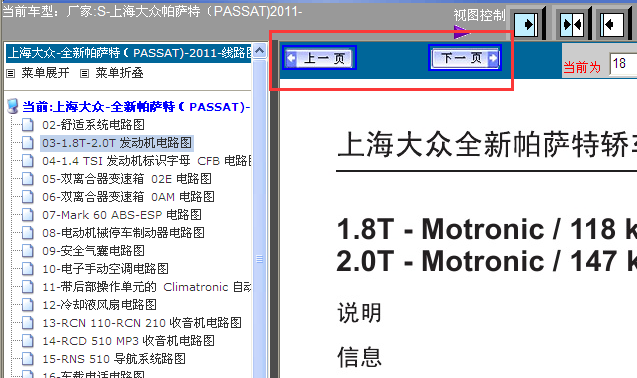This screenshot has height=378, width=637.
Task: Click tree header 上海大众-全新帕萨特 PASSAT-2011
Action: click(129, 53)
